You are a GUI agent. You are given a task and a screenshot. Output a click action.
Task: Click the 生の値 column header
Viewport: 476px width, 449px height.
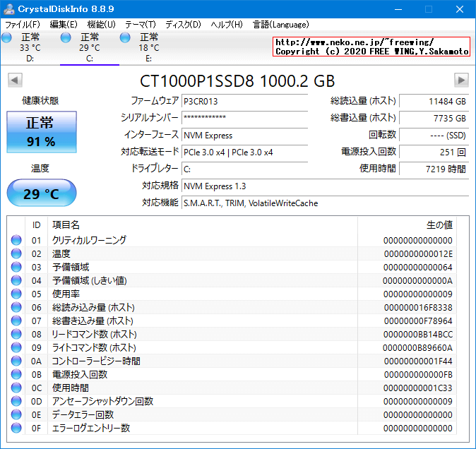[407, 224]
